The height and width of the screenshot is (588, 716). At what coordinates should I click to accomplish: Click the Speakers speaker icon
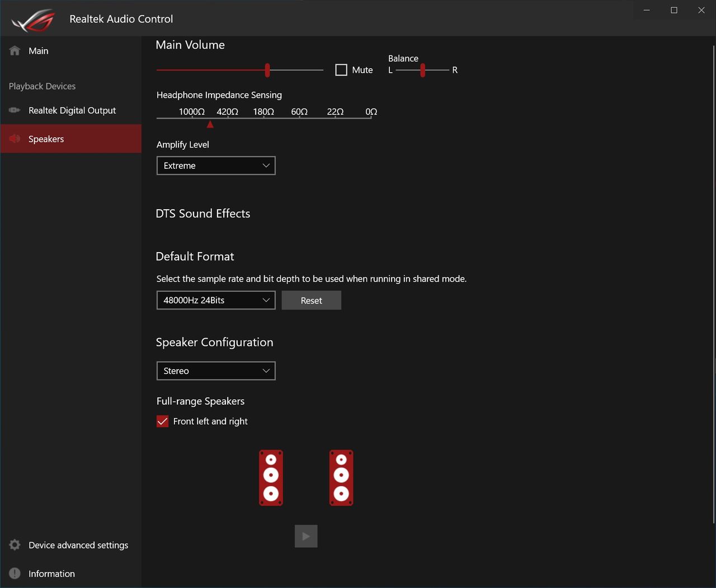point(15,139)
